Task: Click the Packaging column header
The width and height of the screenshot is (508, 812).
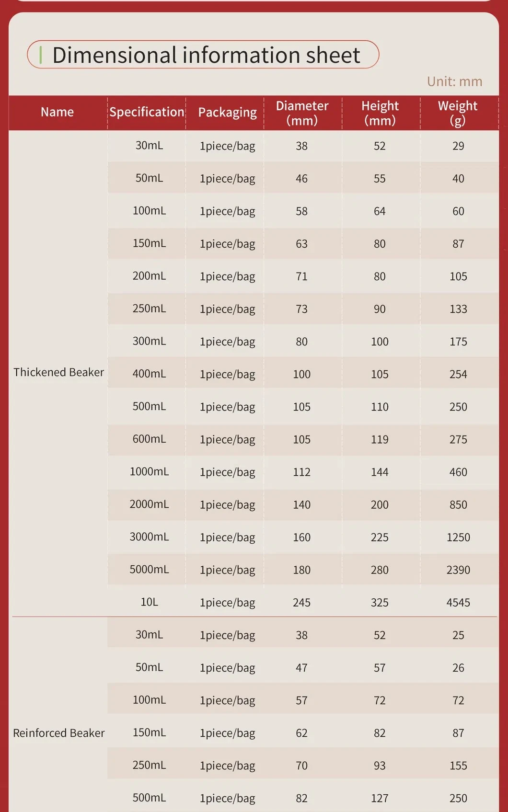Action: pyautogui.click(x=227, y=113)
